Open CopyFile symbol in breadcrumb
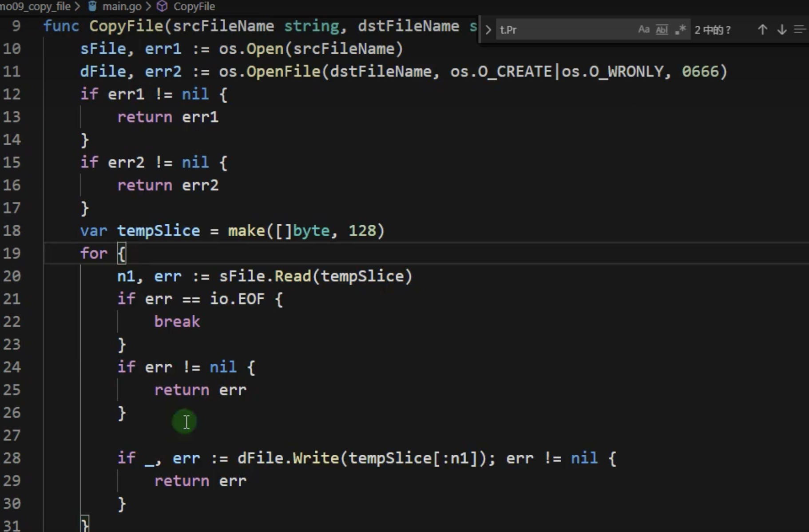Image resolution: width=809 pixels, height=532 pixels. (x=194, y=6)
